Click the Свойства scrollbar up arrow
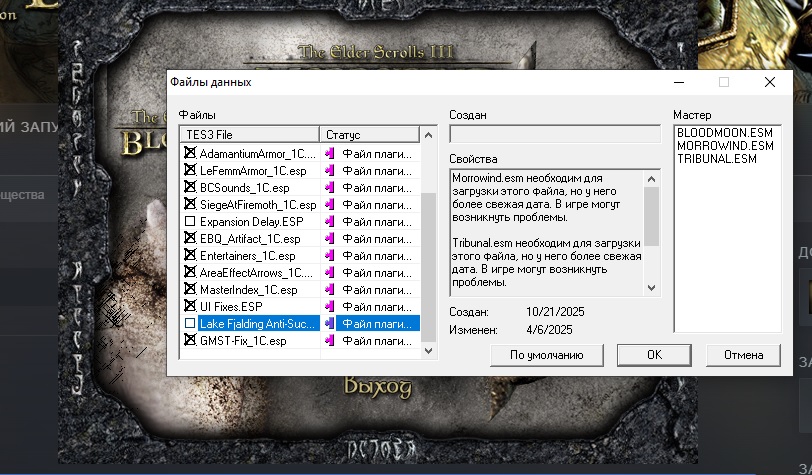The image size is (812, 475). tap(652, 179)
